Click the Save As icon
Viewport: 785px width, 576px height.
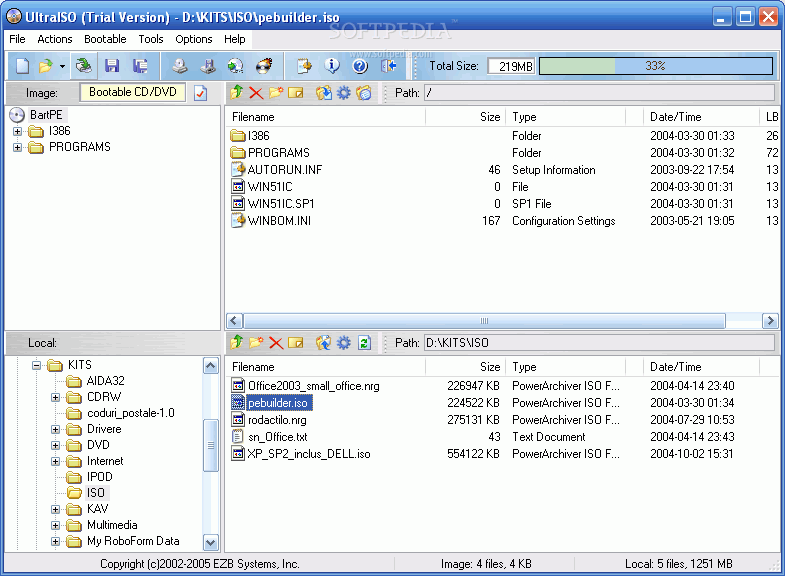pyautogui.click(x=140, y=66)
